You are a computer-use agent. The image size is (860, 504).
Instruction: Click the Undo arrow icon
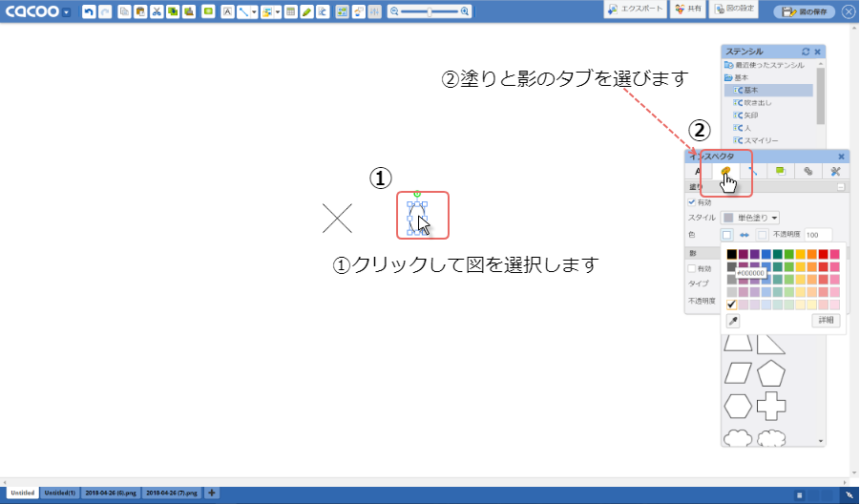(x=89, y=11)
